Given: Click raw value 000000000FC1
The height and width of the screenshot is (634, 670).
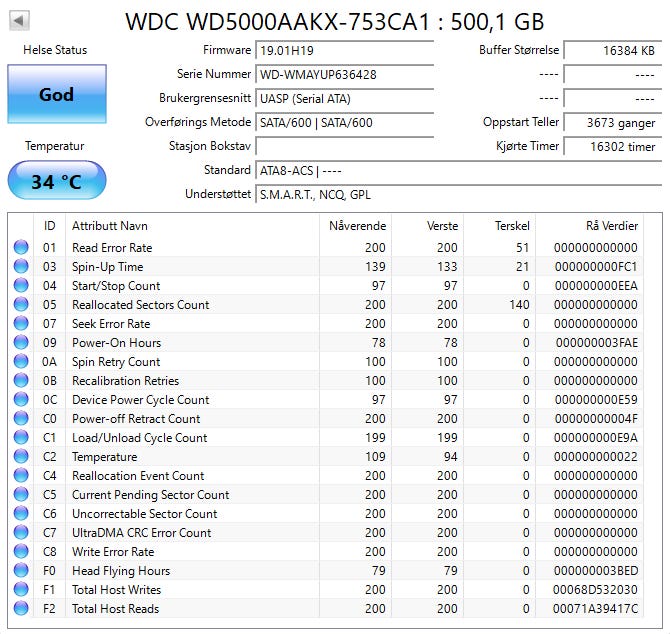Looking at the screenshot, I should coord(596,267).
